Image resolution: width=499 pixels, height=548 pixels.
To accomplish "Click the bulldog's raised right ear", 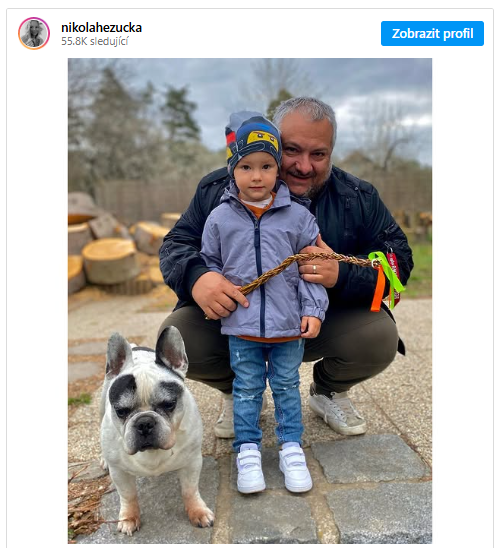I will [x=172, y=349].
